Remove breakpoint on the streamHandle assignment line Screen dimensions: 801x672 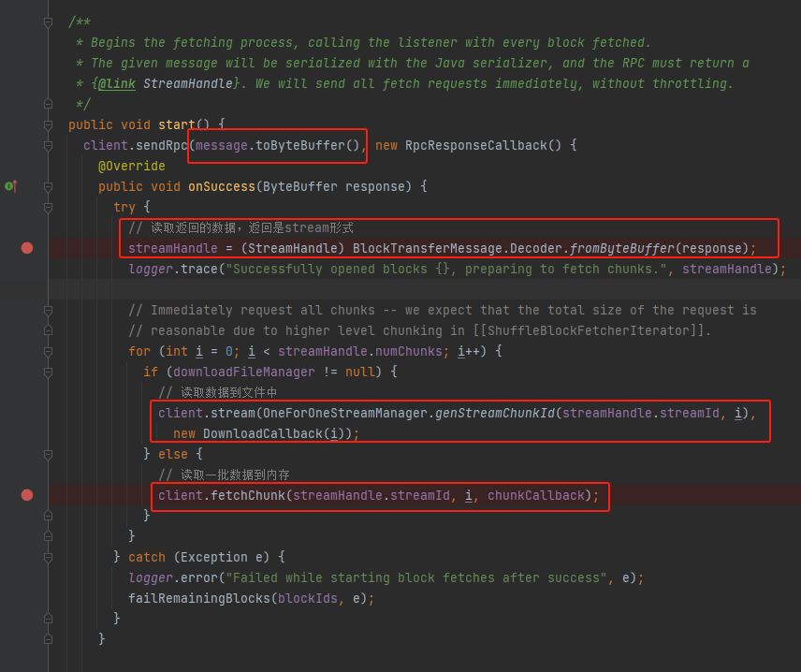click(27, 248)
